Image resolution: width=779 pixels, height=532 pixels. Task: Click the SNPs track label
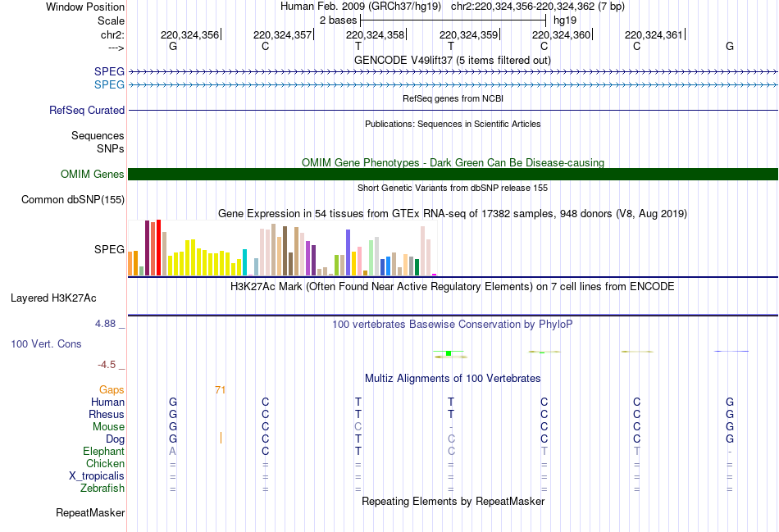(111, 148)
